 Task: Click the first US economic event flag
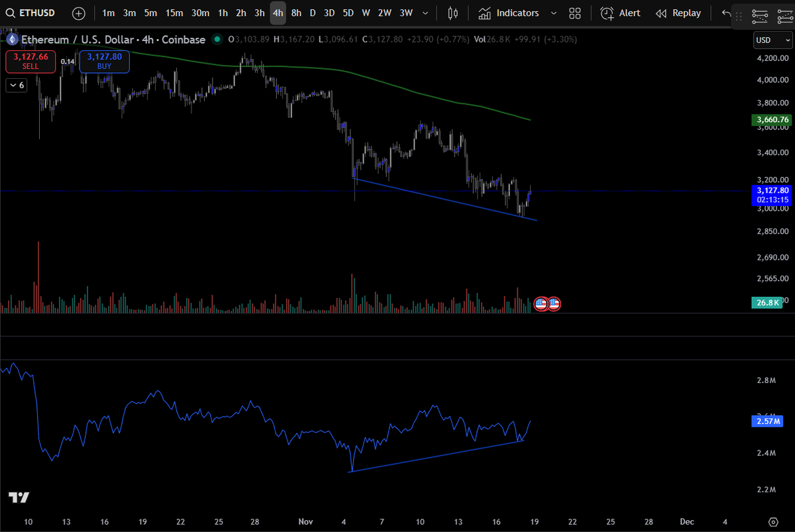click(x=541, y=304)
